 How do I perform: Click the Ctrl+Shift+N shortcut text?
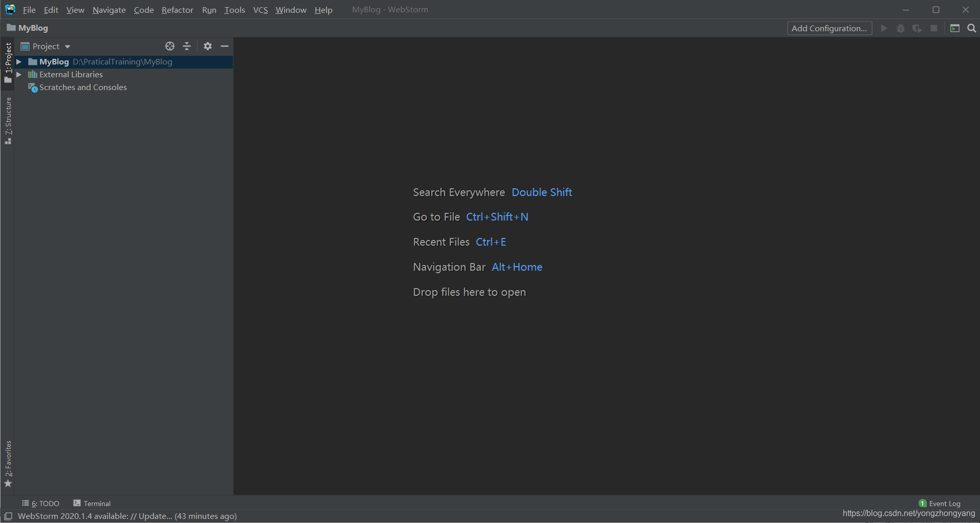pos(497,217)
